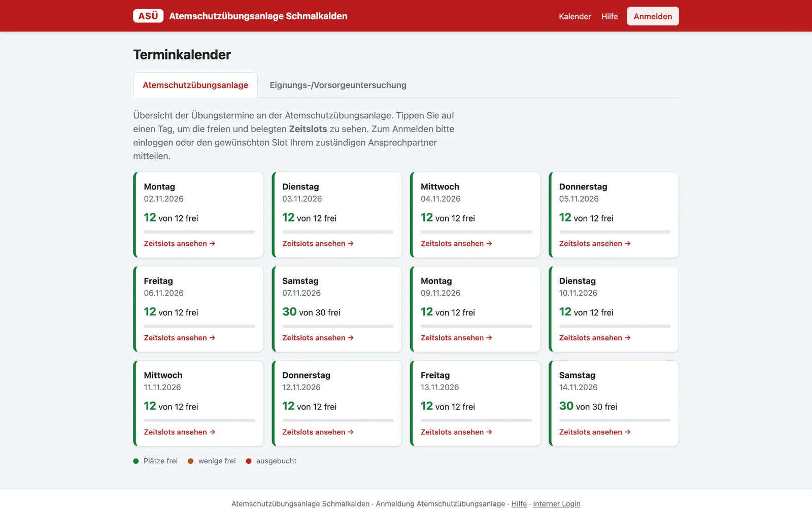The width and height of the screenshot is (812, 508).
Task: Click the Terminkalender page heading
Action: [x=182, y=55]
